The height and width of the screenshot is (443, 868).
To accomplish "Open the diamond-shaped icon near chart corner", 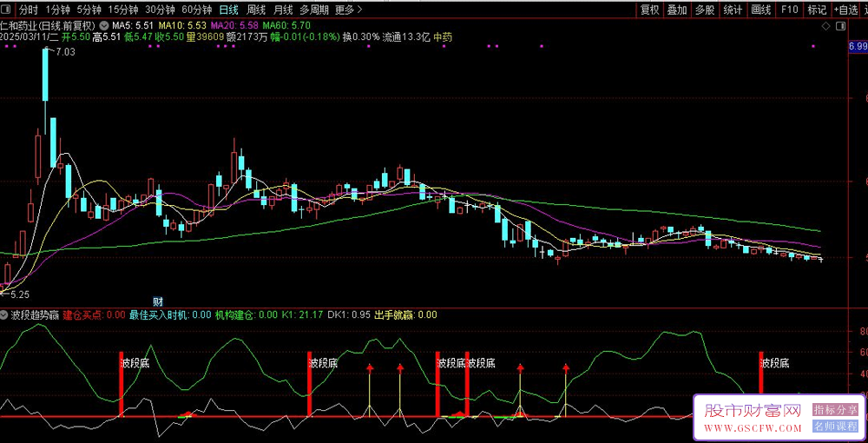I will click(x=825, y=25).
